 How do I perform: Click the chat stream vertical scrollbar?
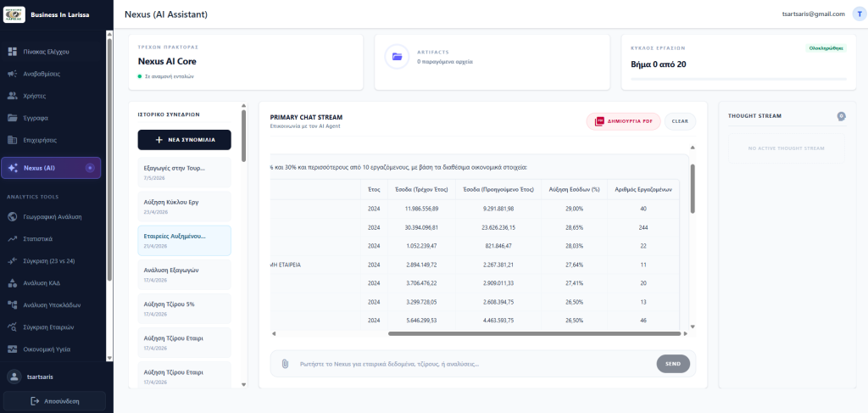pyautogui.click(x=693, y=188)
